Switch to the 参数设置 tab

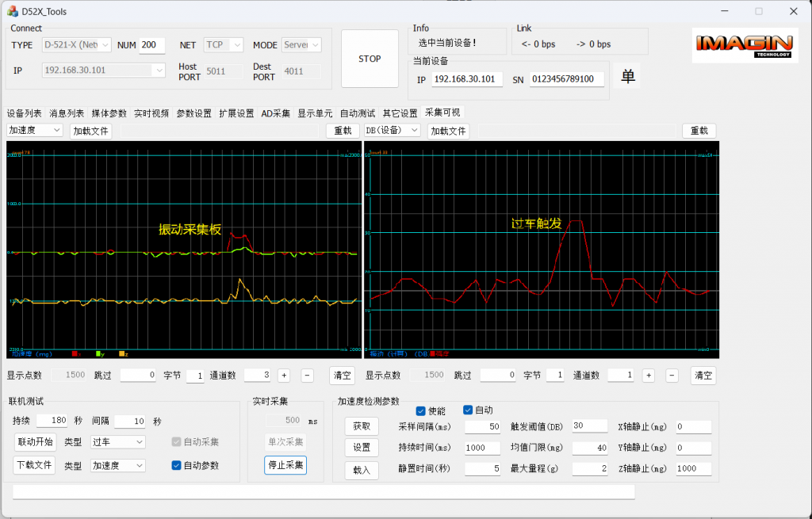[x=193, y=113]
